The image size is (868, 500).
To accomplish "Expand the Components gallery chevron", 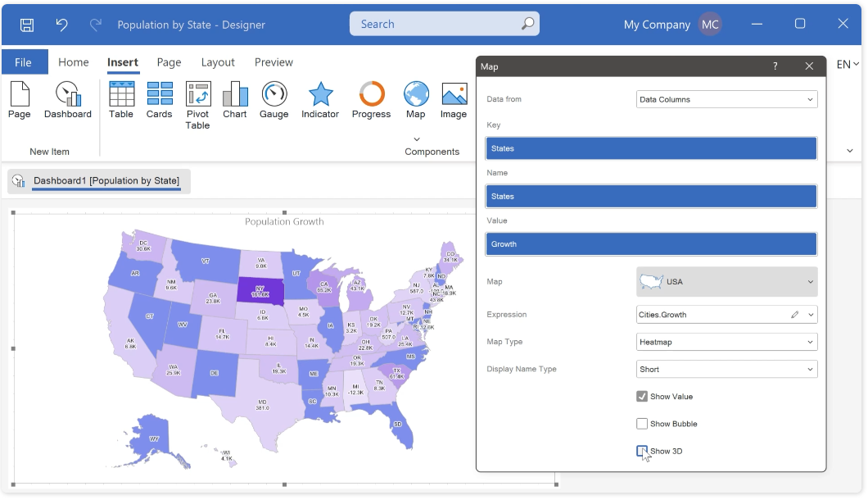I will pos(417,139).
